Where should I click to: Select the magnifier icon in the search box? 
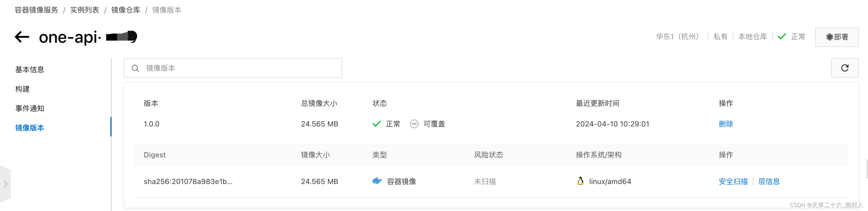[x=135, y=68]
